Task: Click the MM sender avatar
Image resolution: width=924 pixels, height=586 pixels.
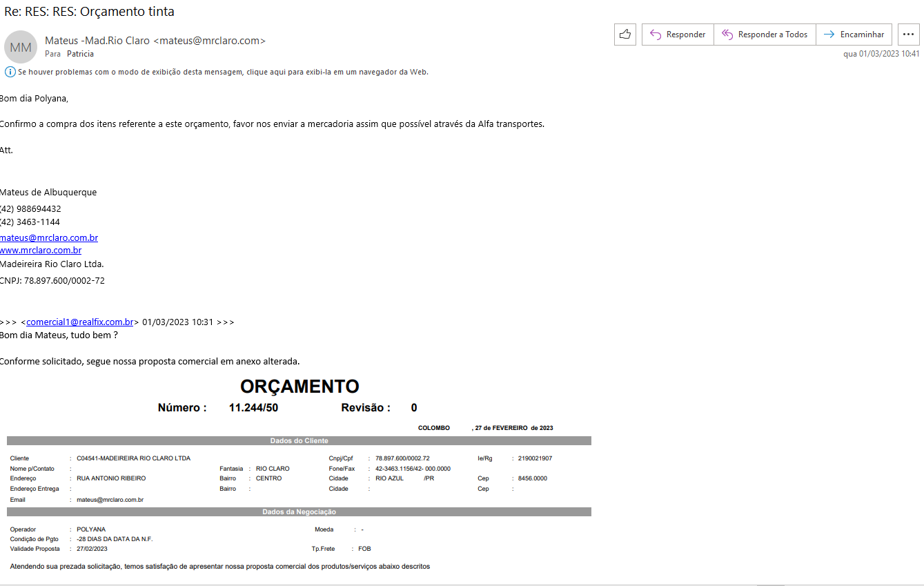Action: coord(21,47)
